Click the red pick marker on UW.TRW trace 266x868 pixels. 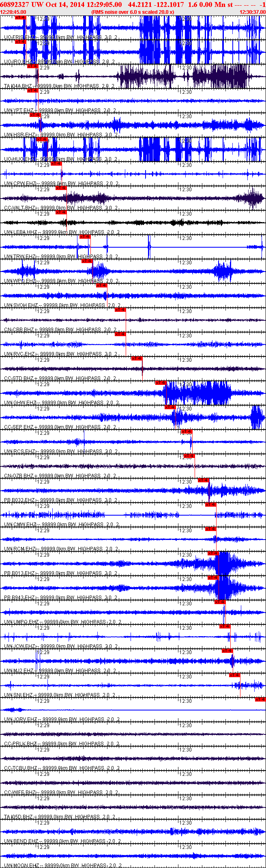[85, 237]
